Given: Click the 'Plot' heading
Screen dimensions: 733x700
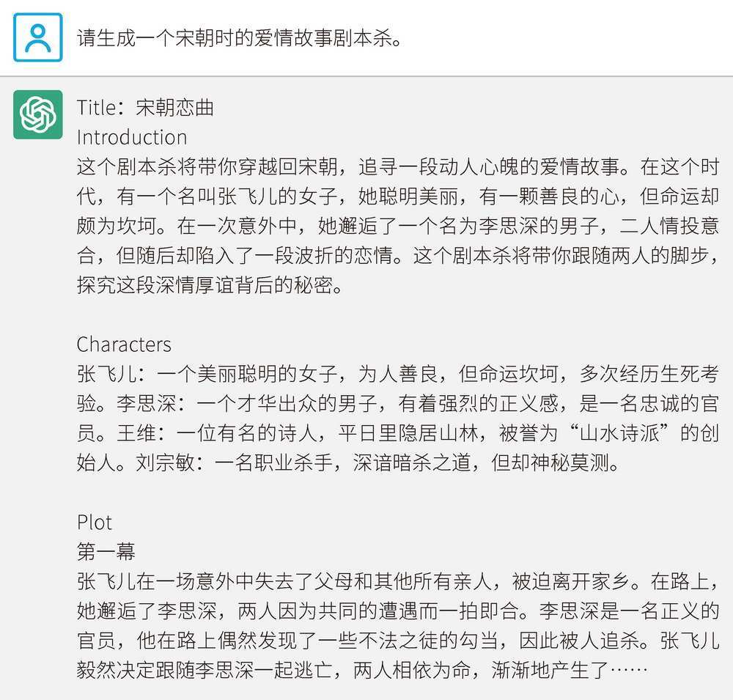Looking at the screenshot, I should click(95, 523).
